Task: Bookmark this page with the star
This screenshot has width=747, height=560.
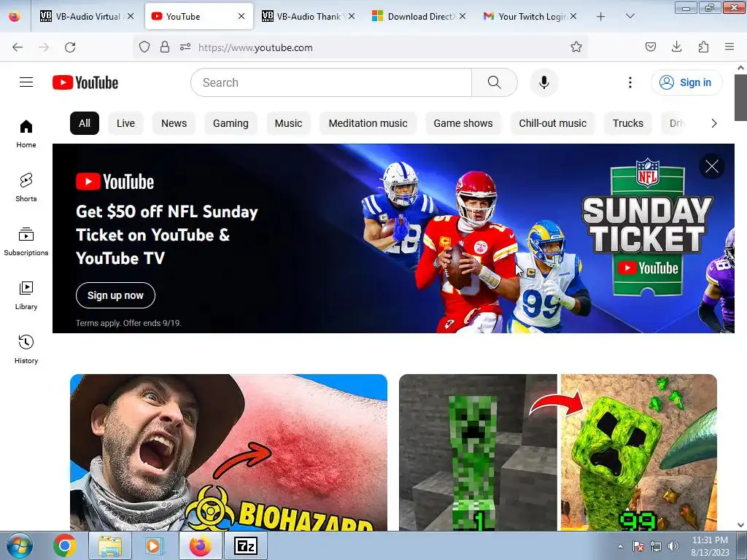Action: 576,47
